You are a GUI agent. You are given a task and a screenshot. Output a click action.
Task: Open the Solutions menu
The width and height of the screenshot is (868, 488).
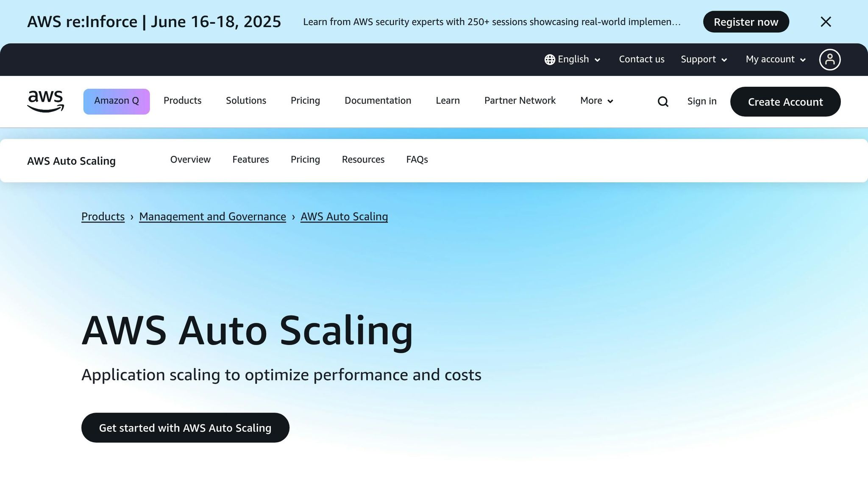coord(246,101)
